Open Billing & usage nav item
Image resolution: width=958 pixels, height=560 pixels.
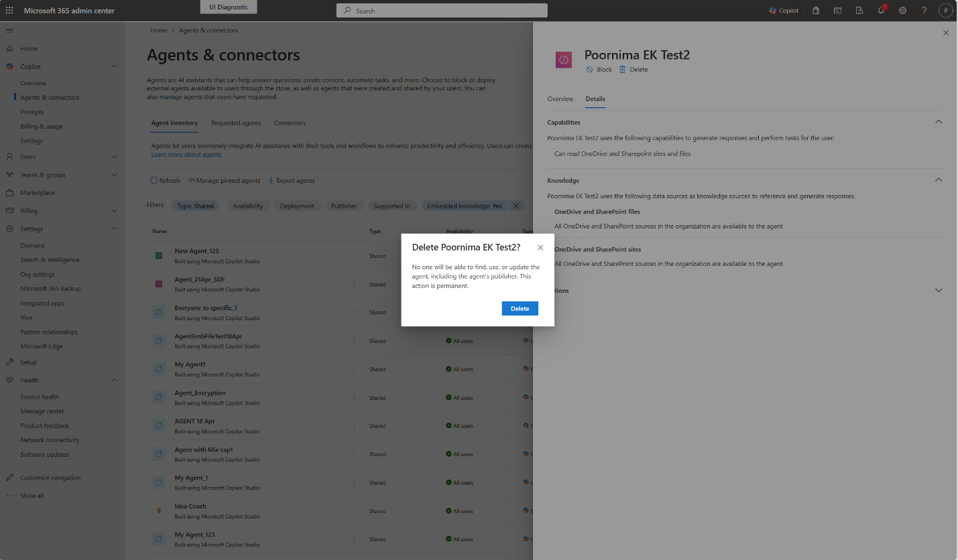click(42, 126)
